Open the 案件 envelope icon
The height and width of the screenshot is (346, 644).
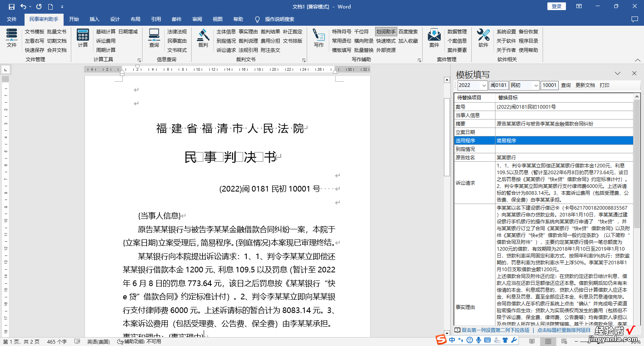click(434, 38)
